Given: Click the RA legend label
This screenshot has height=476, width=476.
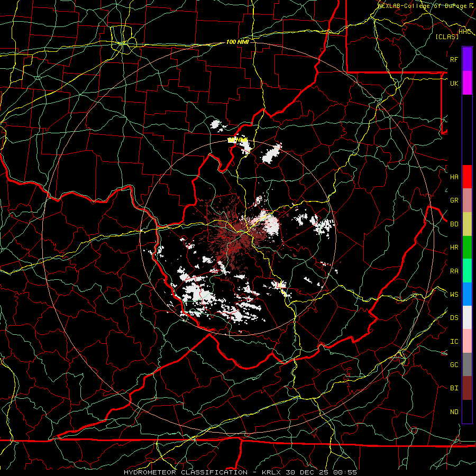Looking at the screenshot, I should 454,271.
